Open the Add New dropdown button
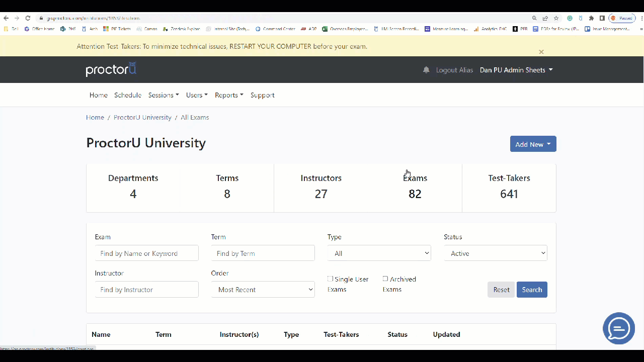Screen dimensions: 644x362 coord(533,144)
